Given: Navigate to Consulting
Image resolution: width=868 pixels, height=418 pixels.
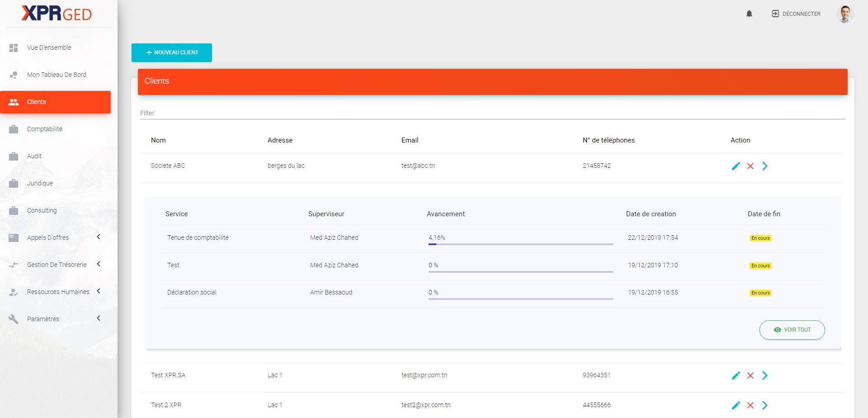Looking at the screenshot, I should (55, 210).
